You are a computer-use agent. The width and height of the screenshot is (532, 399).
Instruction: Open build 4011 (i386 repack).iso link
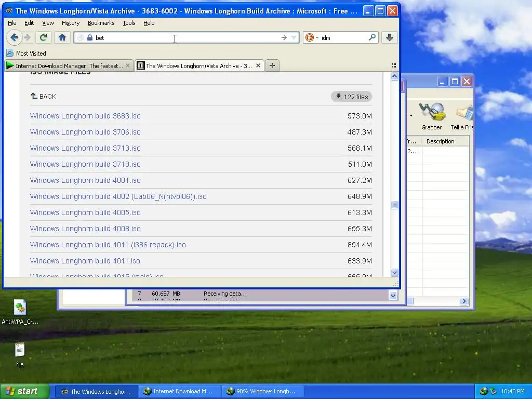pos(108,245)
